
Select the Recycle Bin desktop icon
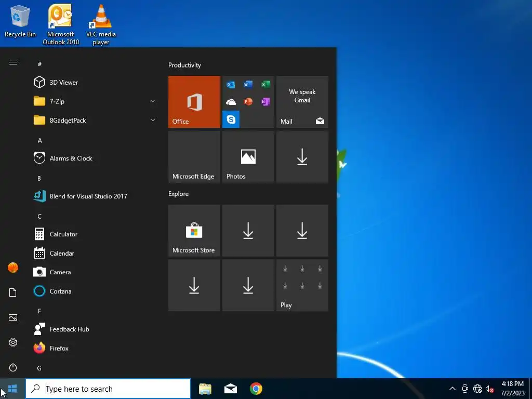click(20, 21)
